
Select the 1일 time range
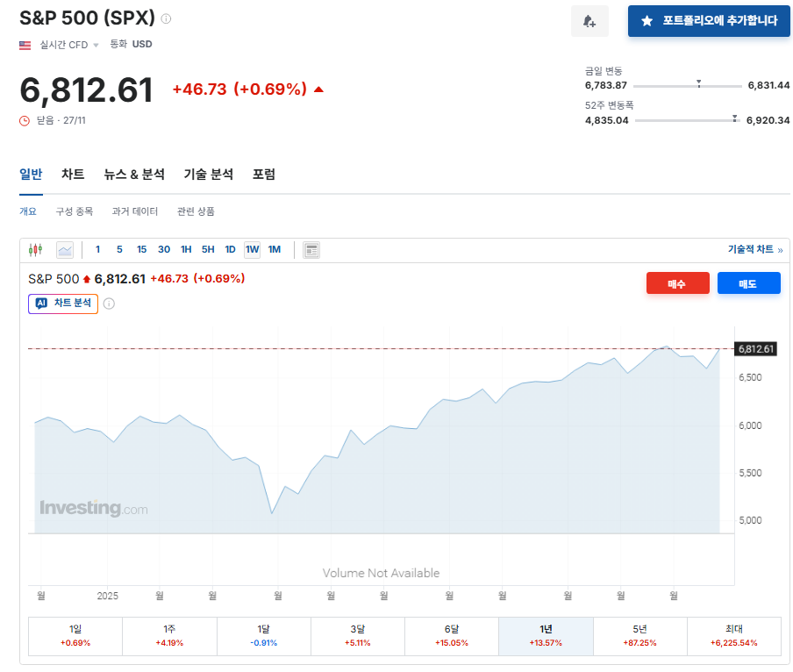[x=75, y=636]
